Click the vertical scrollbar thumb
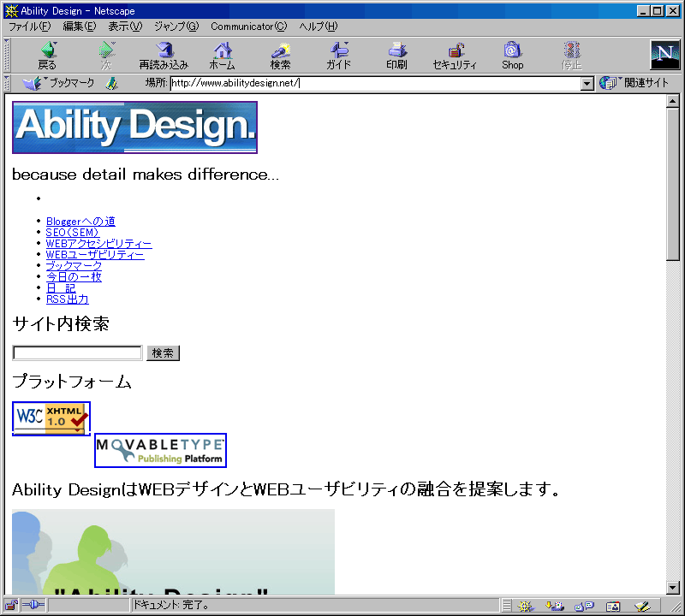The width and height of the screenshot is (685, 616). (x=673, y=184)
